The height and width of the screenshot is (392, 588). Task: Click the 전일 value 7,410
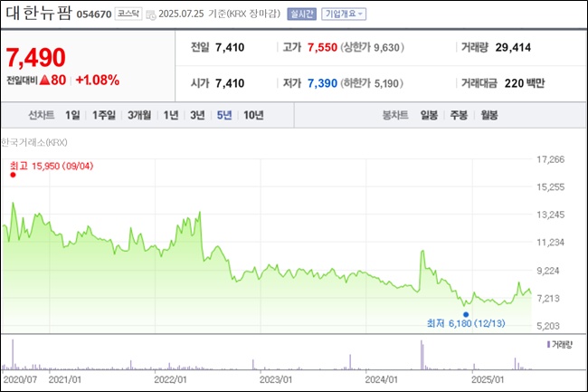tap(230, 47)
